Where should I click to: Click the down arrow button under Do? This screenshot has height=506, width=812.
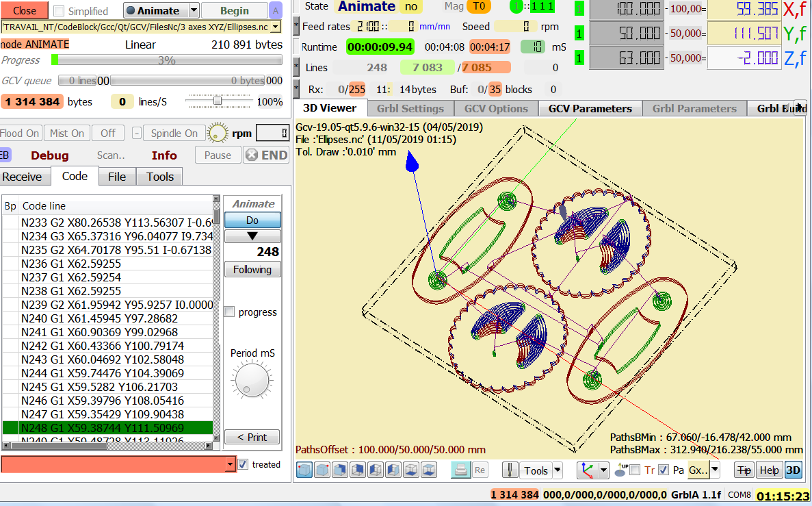click(252, 236)
